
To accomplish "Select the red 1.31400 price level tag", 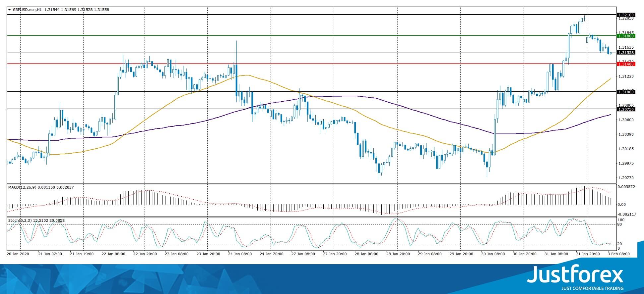I will 626,64.
